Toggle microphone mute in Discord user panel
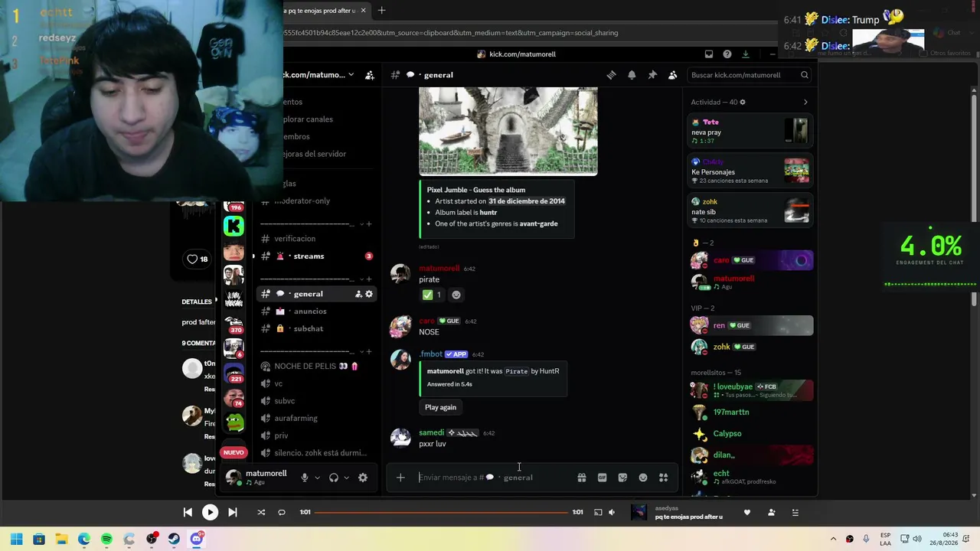The height and width of the screenshot is (551, 980). point(305,478)
